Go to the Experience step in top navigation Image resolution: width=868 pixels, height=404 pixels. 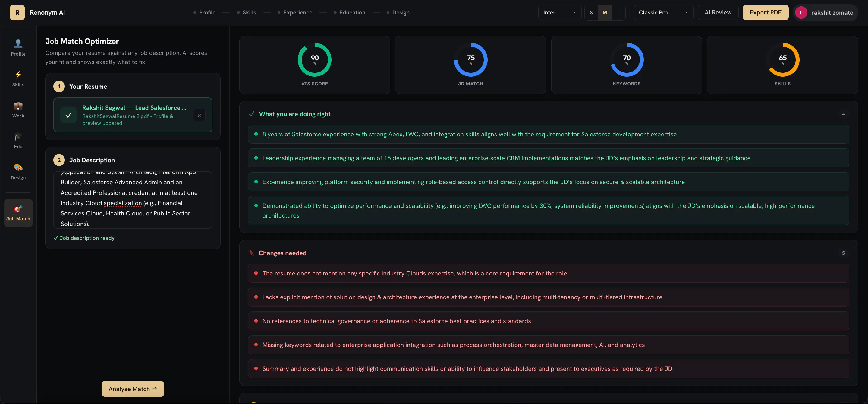pyautogui.click(x=295, y=12)
